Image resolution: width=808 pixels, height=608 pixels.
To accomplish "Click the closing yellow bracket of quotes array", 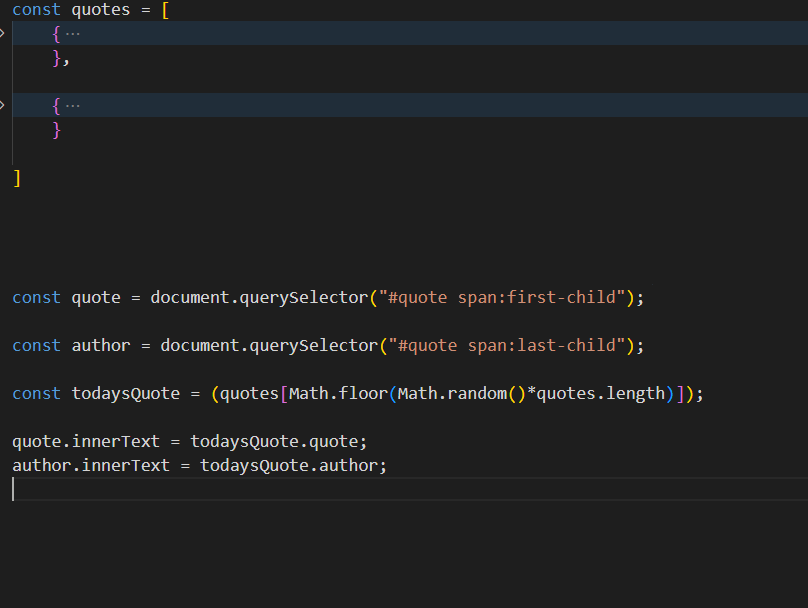I will [17, 178].
